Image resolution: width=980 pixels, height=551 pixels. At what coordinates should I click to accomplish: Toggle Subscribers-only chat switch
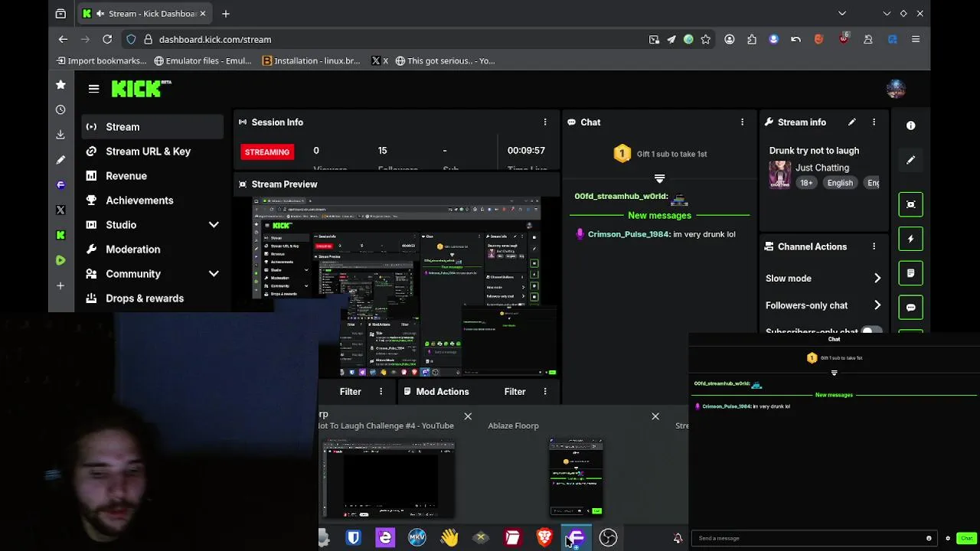[x=871, y=331]
